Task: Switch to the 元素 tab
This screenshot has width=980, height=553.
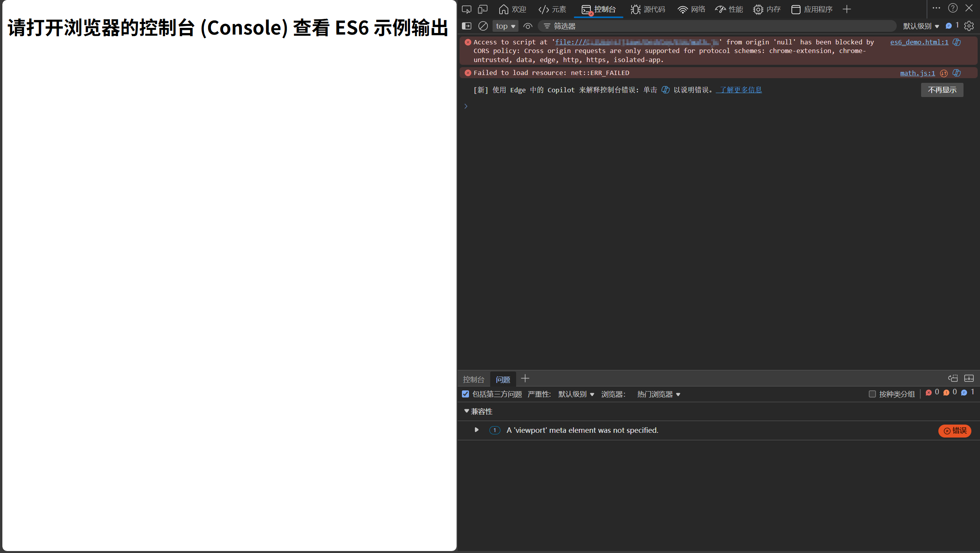Action: coord(553,9)
